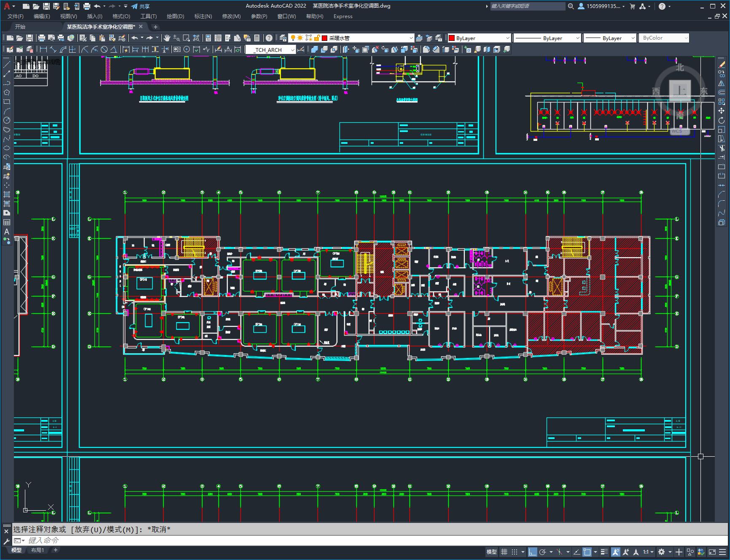
Task: Click the Save icon in quick access toolbar
Action: pyautogui.click(x=46, y=6)
